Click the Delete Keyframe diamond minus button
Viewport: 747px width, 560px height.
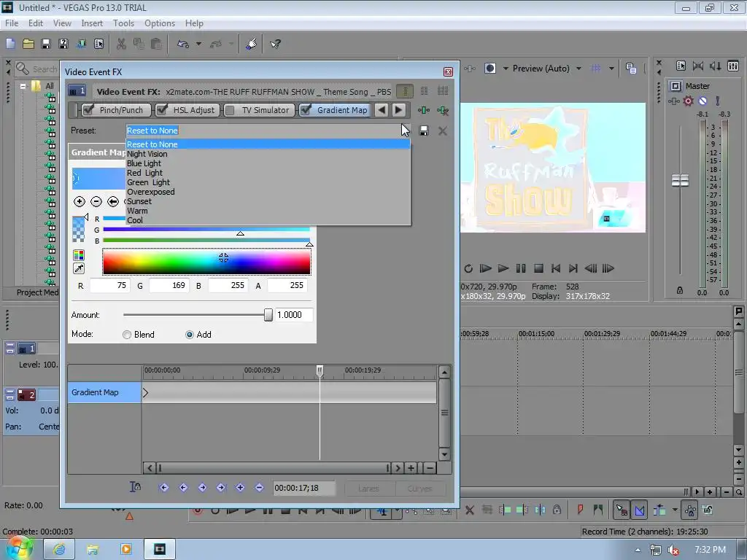259,487
